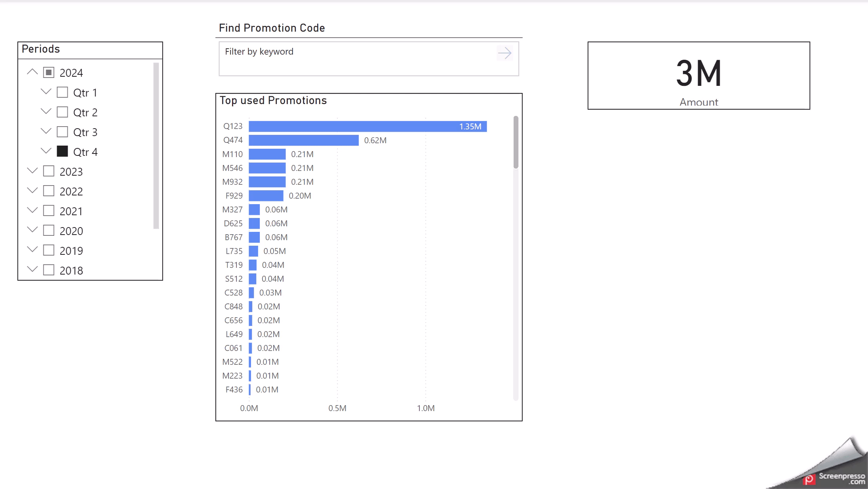Select the Q123 bar in the chart
This screenshot has width=868, height=489.
[367, 127]
